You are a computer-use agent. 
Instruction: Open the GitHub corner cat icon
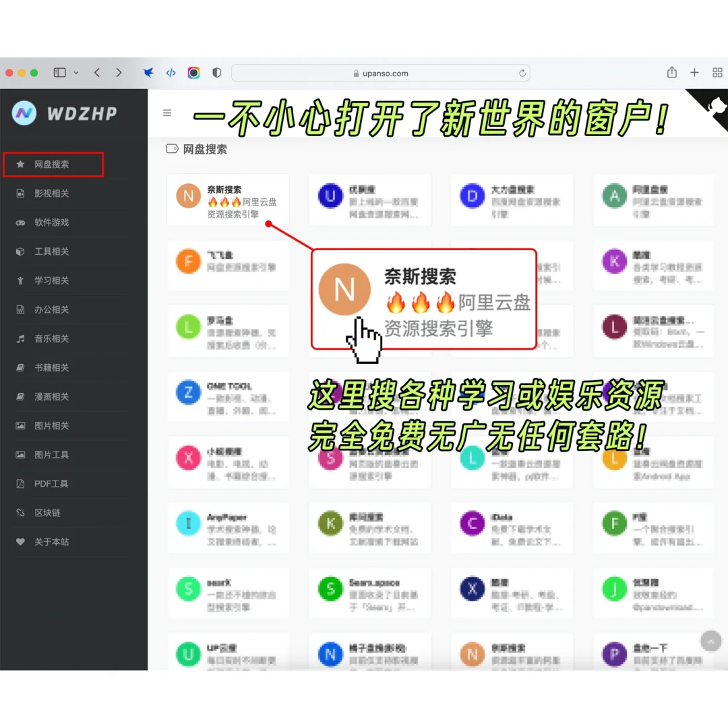[x=712, y=107]
